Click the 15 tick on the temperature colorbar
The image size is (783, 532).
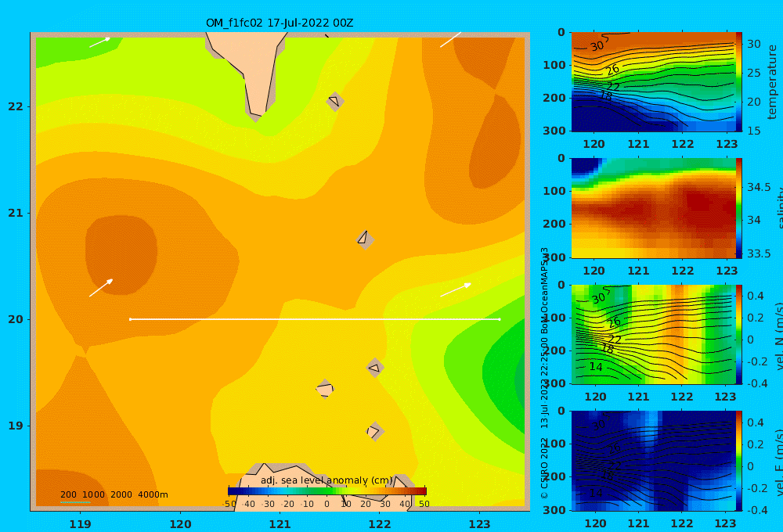[x=753, y=131]
